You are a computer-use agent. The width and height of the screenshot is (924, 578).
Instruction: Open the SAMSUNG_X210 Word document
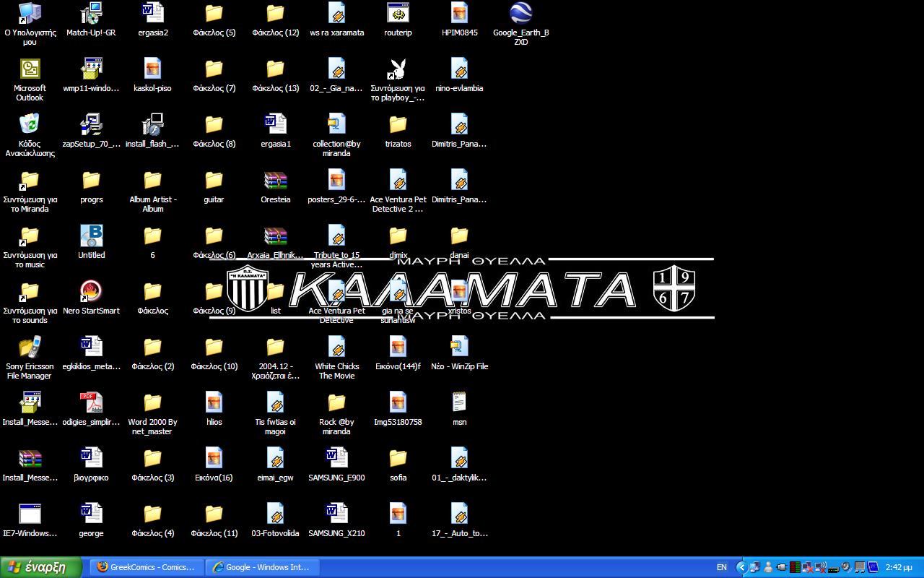point(336,514)
